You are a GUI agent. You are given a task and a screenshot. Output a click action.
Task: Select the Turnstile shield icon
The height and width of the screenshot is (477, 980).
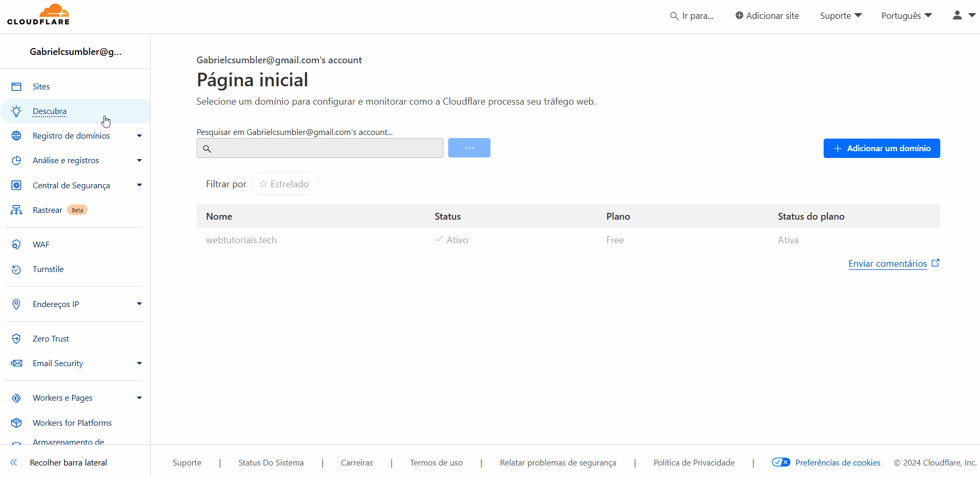tap(16, 269)
